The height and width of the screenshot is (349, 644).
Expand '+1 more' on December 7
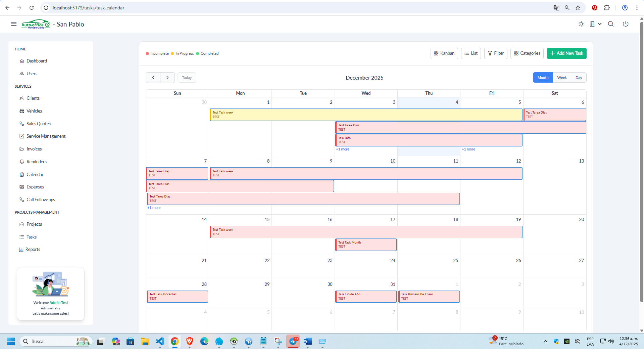pos(154,208)
